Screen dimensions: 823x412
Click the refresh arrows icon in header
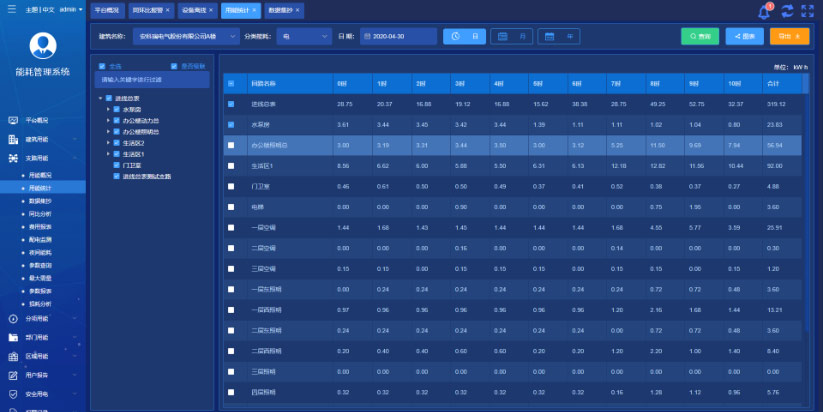tap(786, 12)
